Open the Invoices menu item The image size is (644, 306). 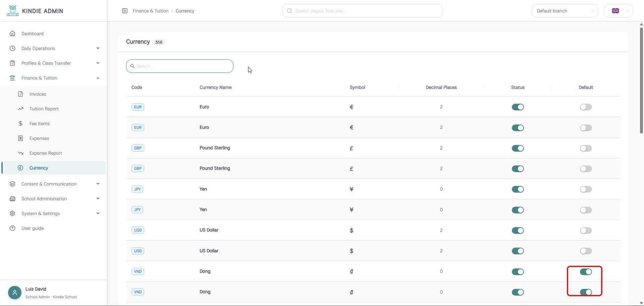click(x=54, y=94)
